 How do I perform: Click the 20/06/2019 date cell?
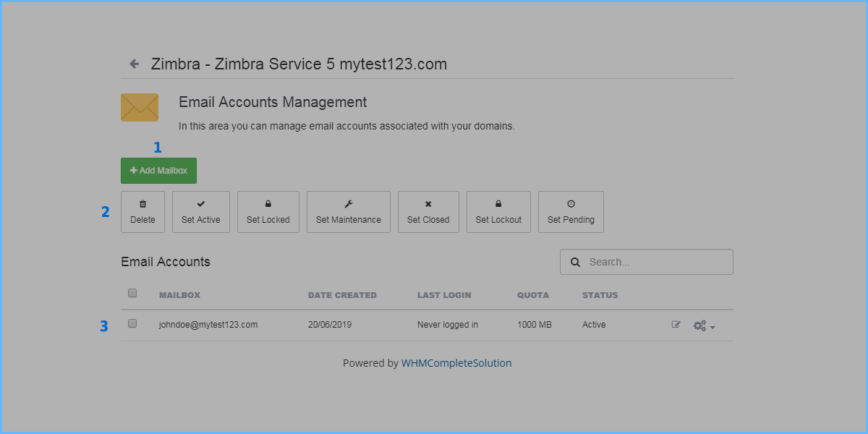coord(330,325)
